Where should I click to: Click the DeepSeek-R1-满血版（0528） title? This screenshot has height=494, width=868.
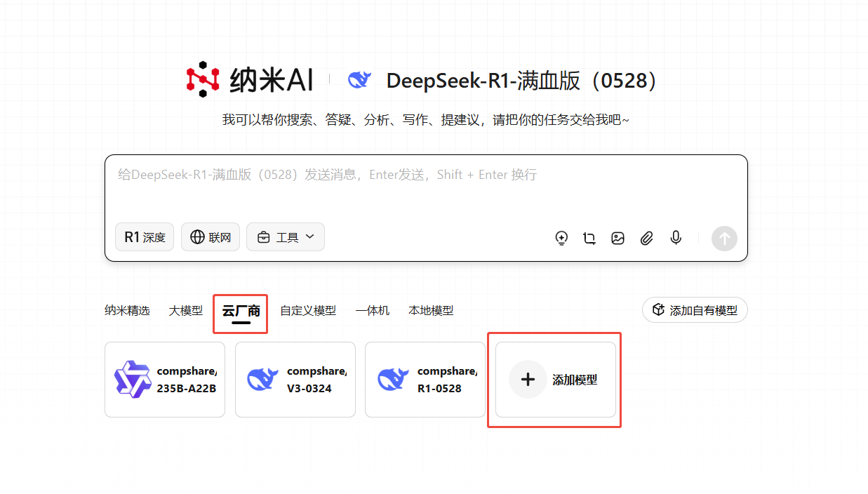pyautogui.click(x=524, y=81)
